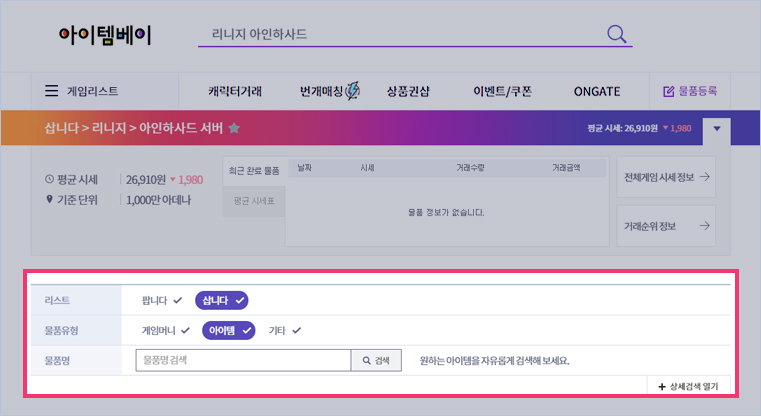Click the 날짜 column header

304,168
